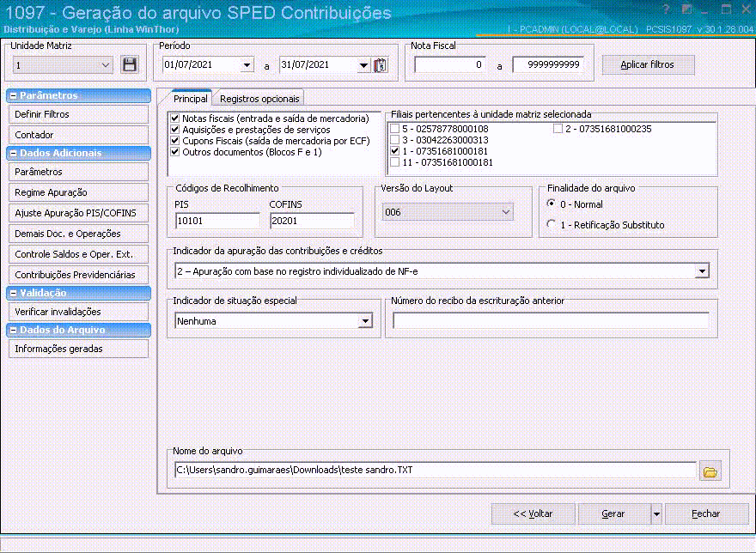Open Contribuições Previdenciárias item
This screenshot has height=553, width=756.
click(x=78, y=275)
